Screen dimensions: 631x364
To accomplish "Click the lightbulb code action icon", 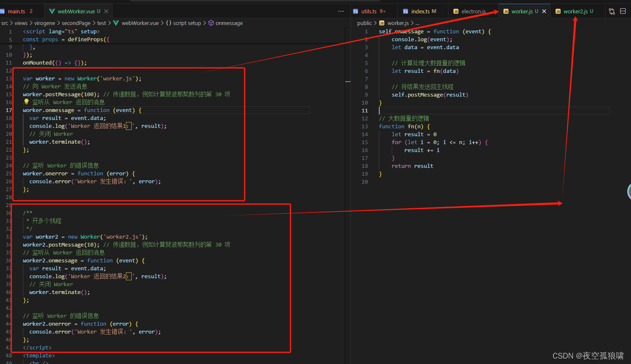I will click(x=26, y=102).
